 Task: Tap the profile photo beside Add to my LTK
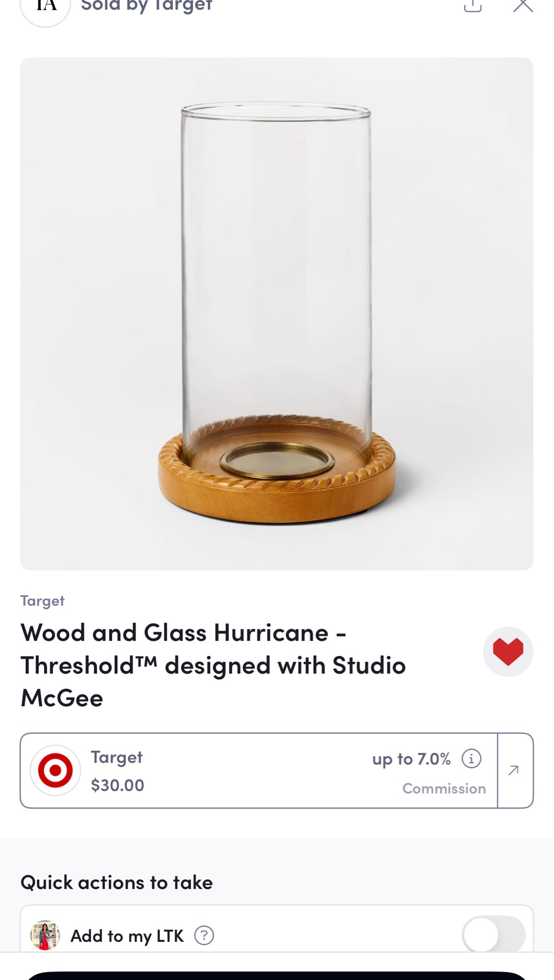point(45,935)
